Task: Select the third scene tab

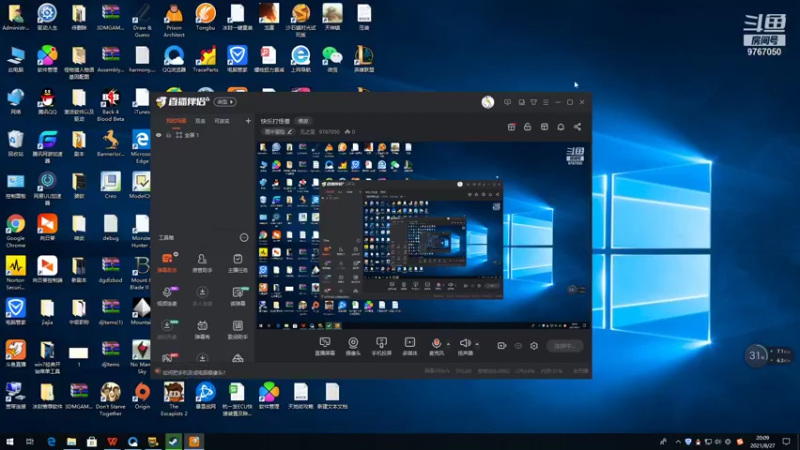Action: (222, 121)
